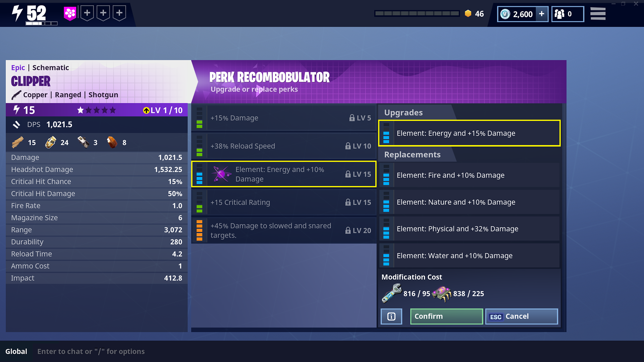Open the V-Bucks purchase menu
This screenshot has width=644, height=362.
coord(544,14)
